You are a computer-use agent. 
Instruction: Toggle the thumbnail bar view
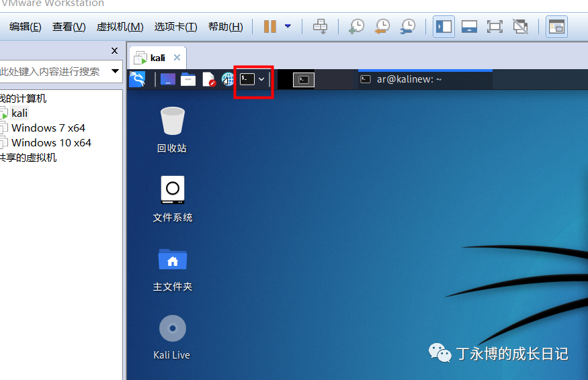click(469, 27)
